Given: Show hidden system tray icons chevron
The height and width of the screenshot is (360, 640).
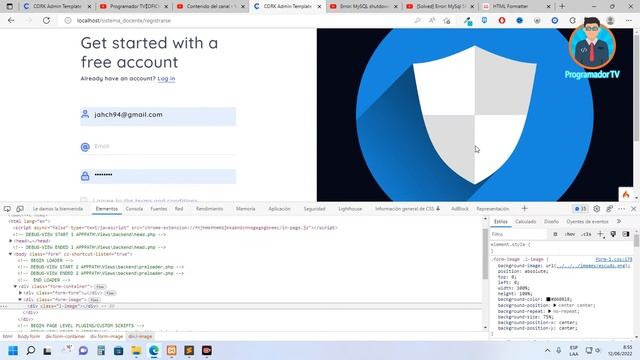Looking at the screenshot, I should tap(547, 351).
